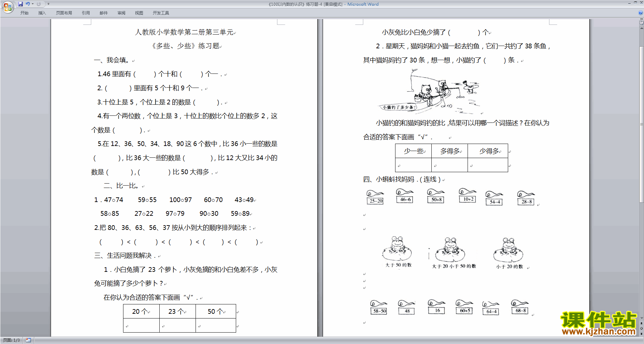This screenshot has height=344, width=644.
Task: Click the tadpole labeled 28-8
Action: tap(526, 198)
